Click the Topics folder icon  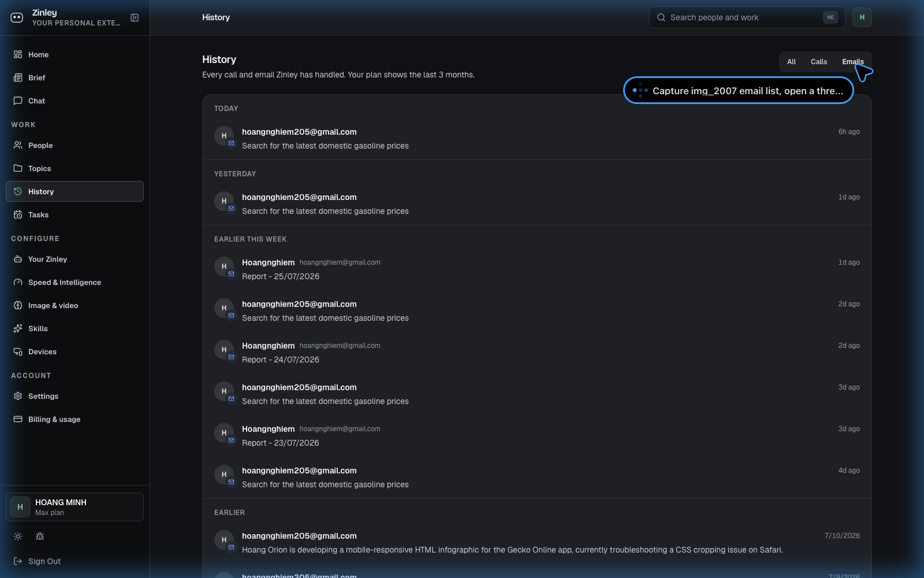pyautogui.click(x=18, y=168)
